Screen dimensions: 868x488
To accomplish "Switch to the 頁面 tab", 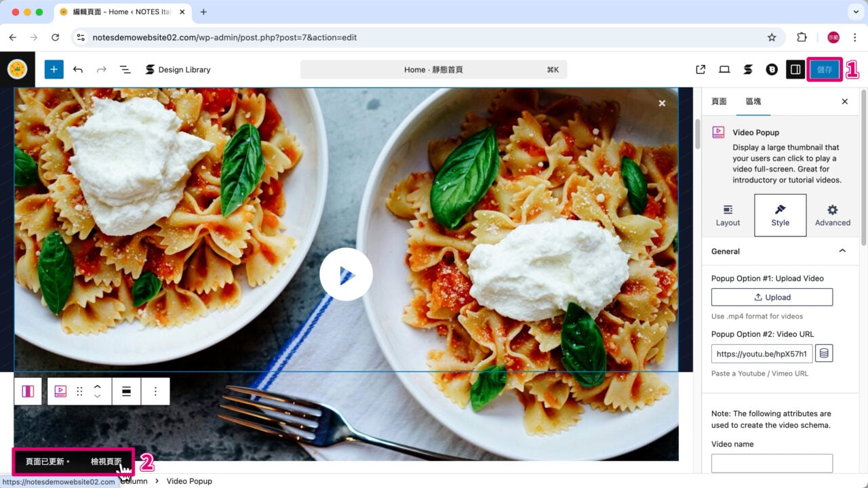I will [x=719, y=102].
